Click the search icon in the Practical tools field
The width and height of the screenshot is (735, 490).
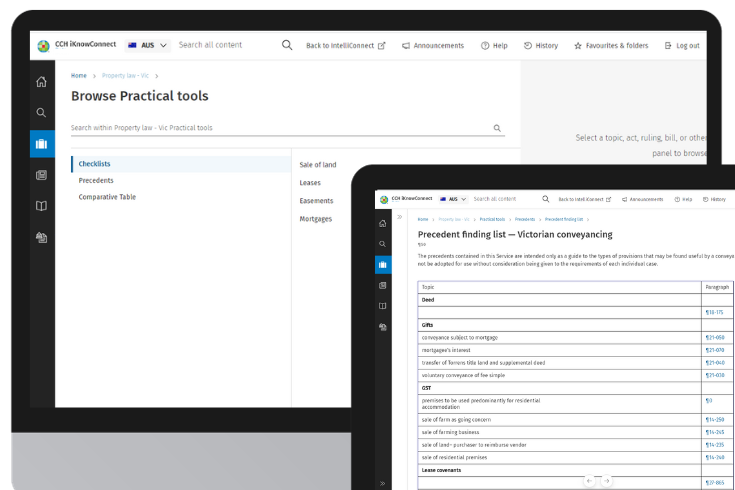click(x=497, y=128)
